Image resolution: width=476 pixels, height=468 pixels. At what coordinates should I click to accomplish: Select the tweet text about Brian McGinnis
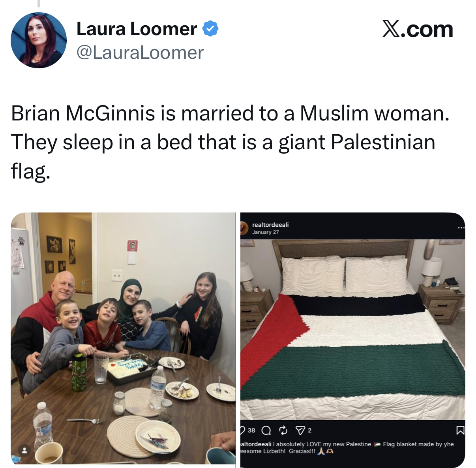(231, 142)
